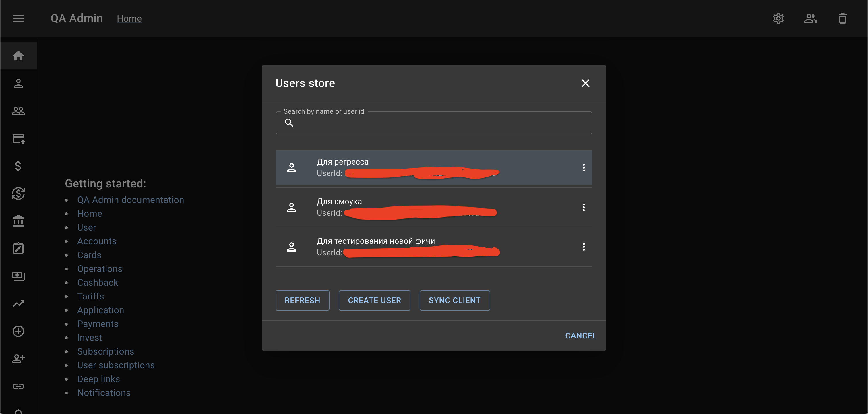The width and height of the screenshot is (868, 414).
Task: Open add card sidebar icon
Action: [x=19, y=138]
